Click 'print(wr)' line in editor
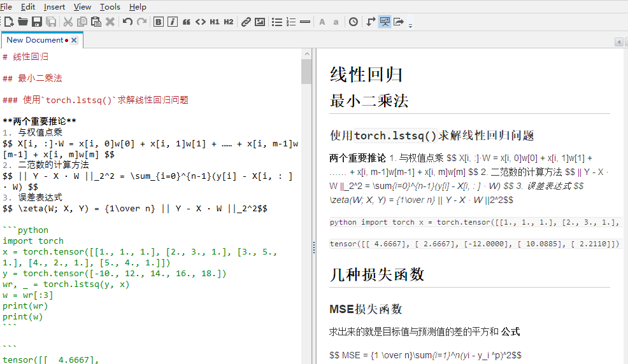Viewport: 628px width, 364px height. point(25,305)
